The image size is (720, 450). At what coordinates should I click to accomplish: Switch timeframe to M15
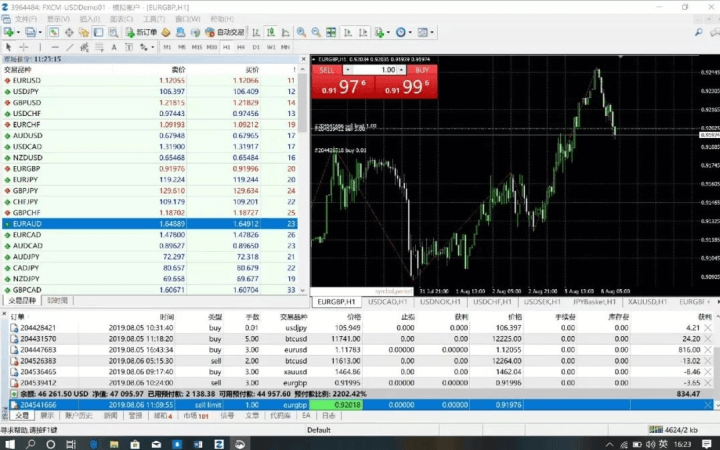tap(197, 47)
